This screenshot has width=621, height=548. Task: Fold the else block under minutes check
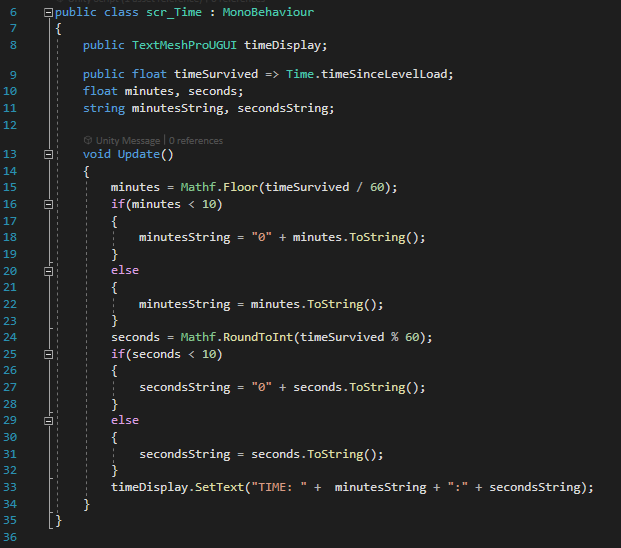point(49,271)
